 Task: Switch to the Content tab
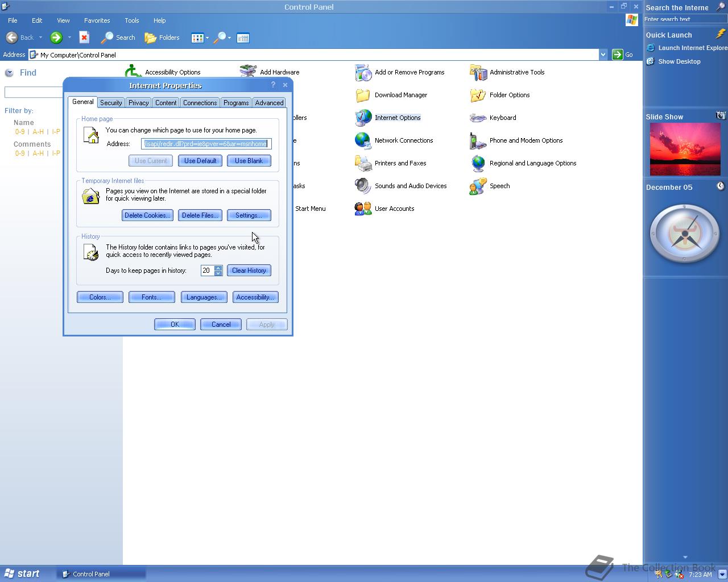[166, 103]
